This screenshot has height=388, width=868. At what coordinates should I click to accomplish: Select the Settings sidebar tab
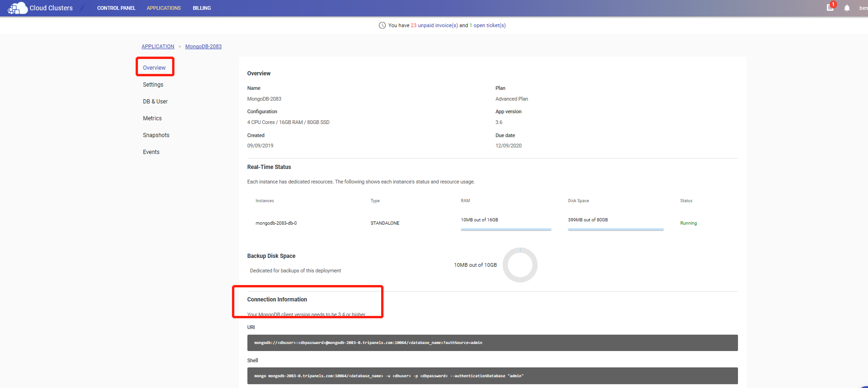153,85
